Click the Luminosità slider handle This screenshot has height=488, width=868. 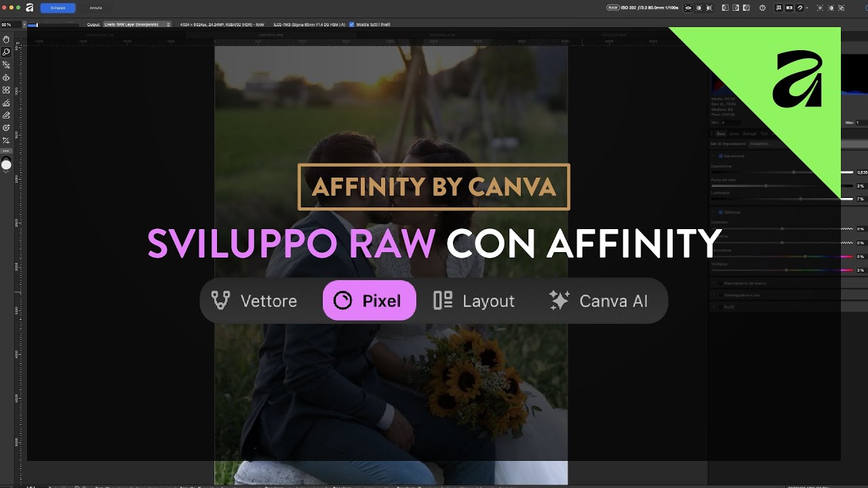800,199
